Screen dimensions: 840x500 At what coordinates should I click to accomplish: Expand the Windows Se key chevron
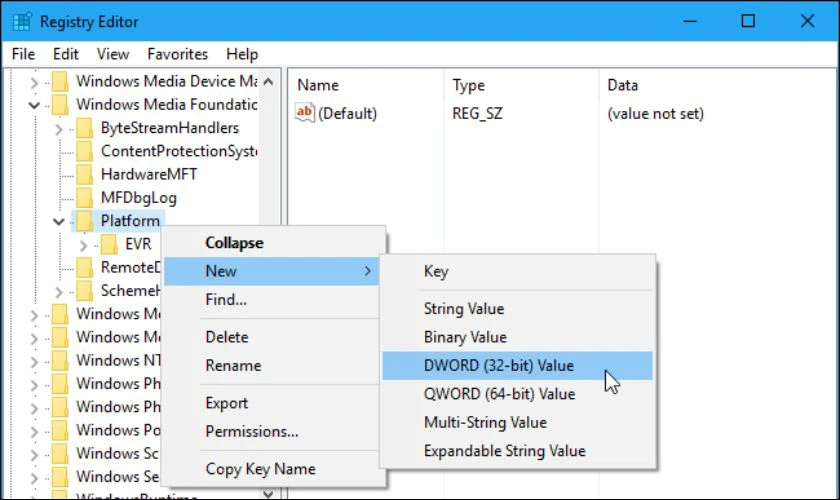tap(34, 478)
